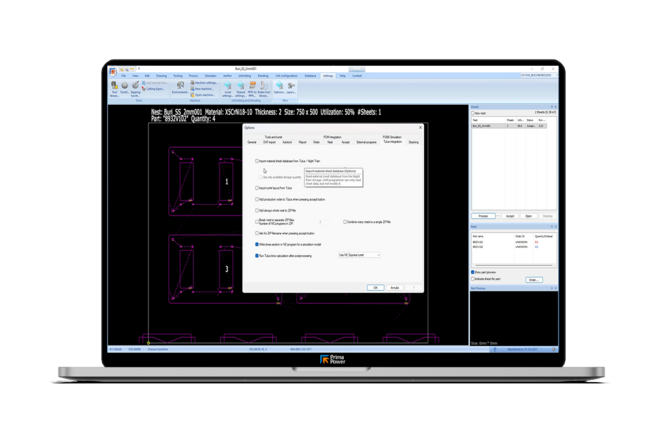Open the Options ribbon icon
Viewport: 665px width, 436px height.
(x=279, y=88)
